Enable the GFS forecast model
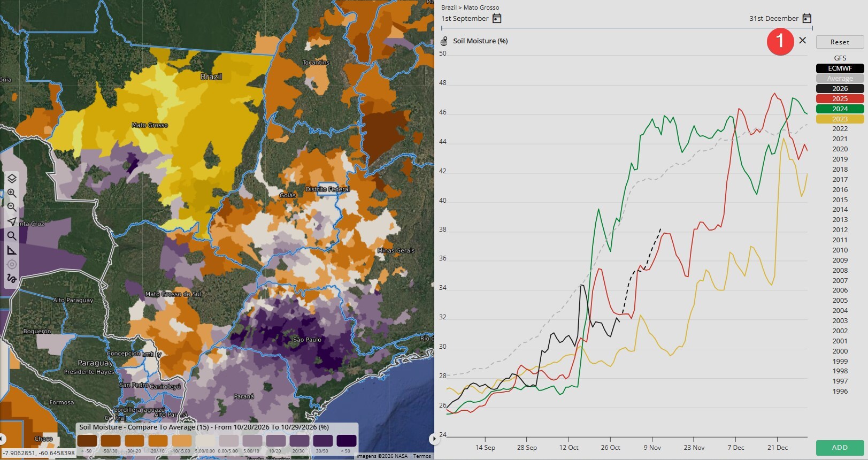 tap(840, 58)
